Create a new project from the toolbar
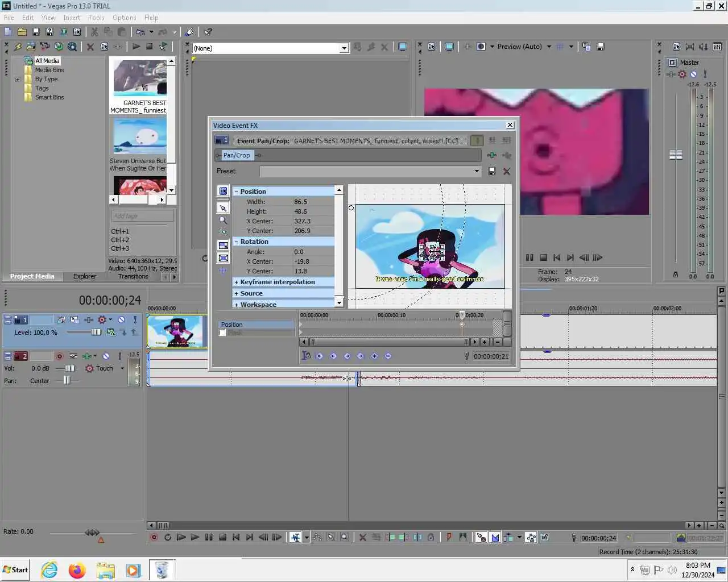 pos(8,32)
